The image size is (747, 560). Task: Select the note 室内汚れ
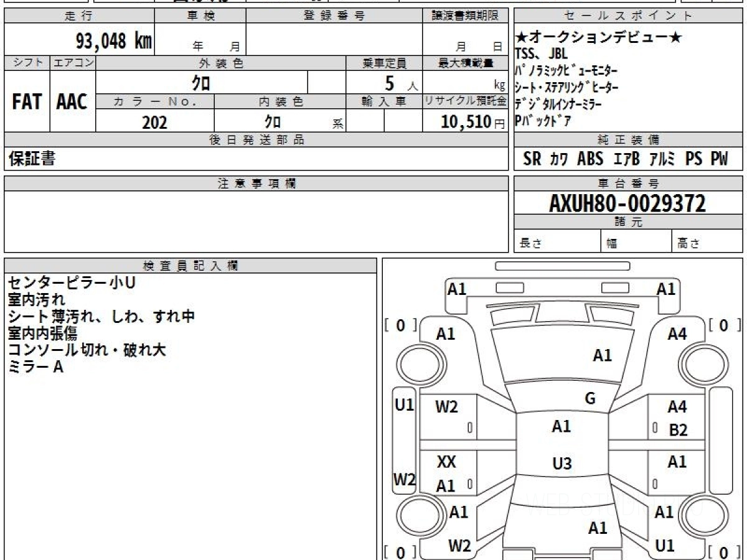(37, 300)
